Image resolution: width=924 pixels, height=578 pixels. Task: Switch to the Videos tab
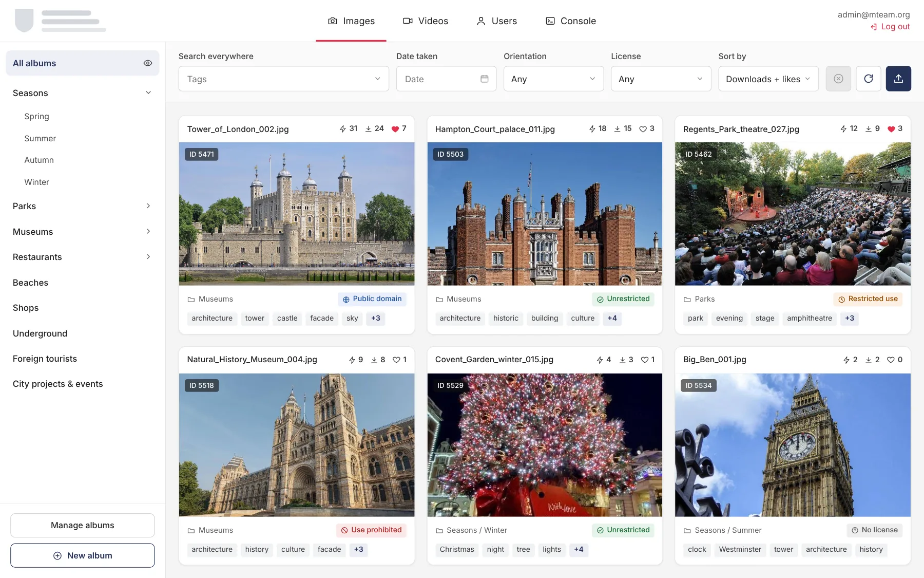click(426, 21)
